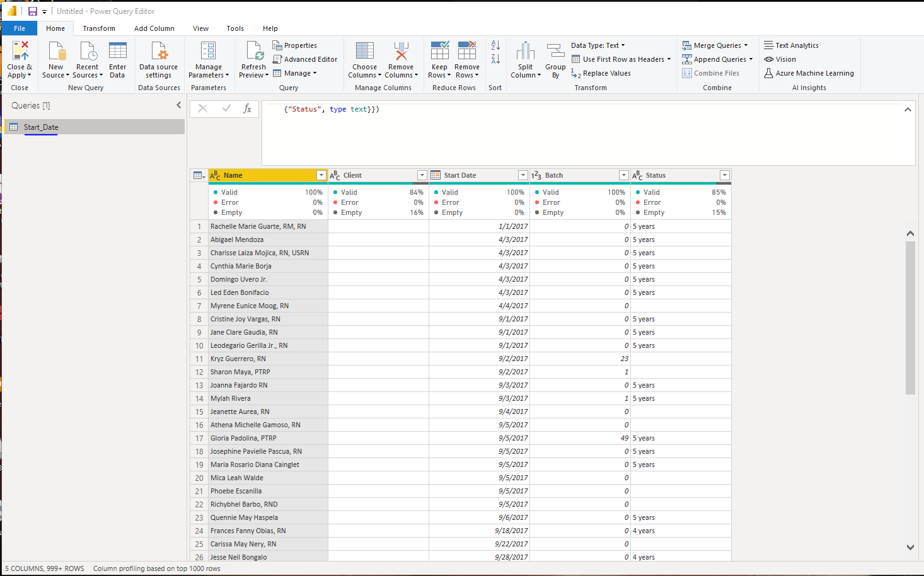Image resolution: width=924 pixels, height=576 pixels.
Task: Open the Data source settings
Action: click(158, 60)
